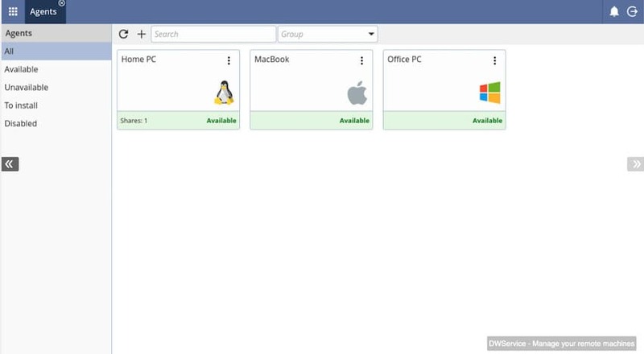The width and height of the screenshot is (644, 354).
Task: Open the apps grid menu icon
Action: (13, 11)
